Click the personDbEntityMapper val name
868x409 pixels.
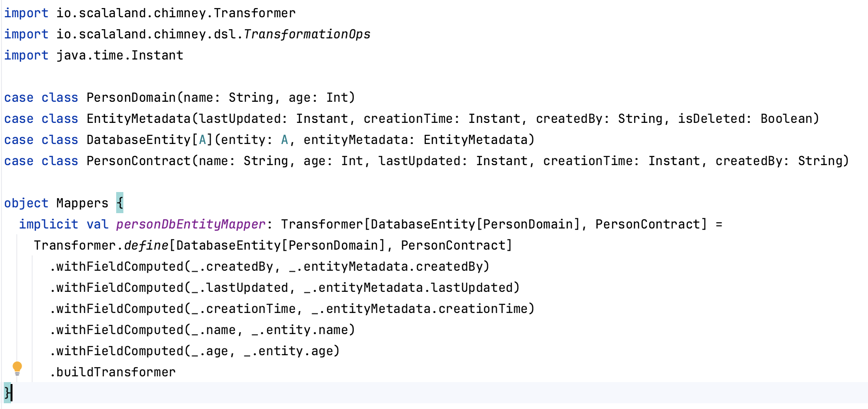[191, 224]
